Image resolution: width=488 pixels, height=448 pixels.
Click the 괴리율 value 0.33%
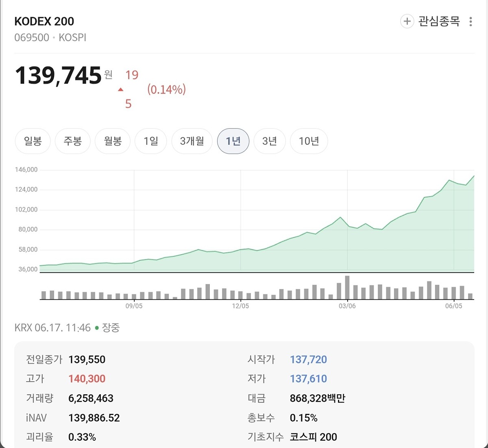tap(82, 437)
